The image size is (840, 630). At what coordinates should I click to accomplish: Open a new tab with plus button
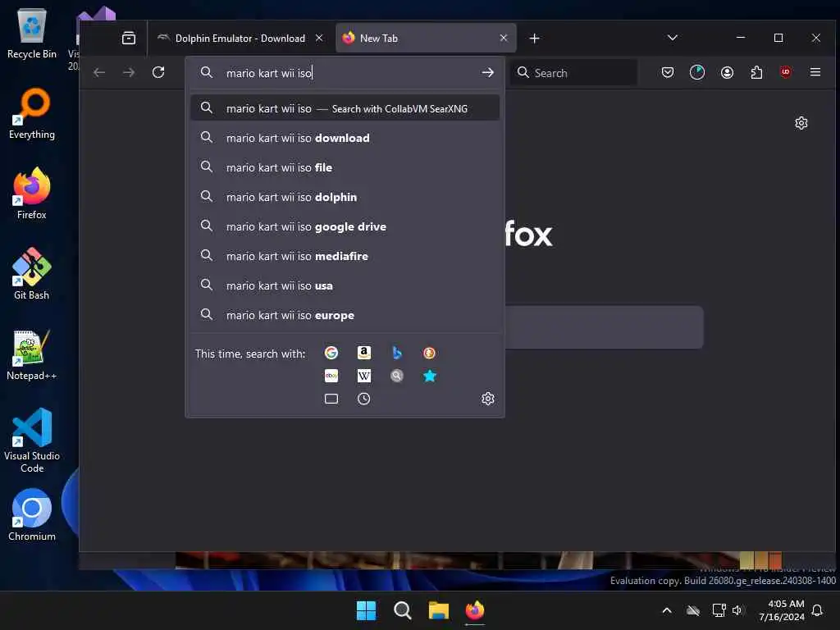click(534, 38)
